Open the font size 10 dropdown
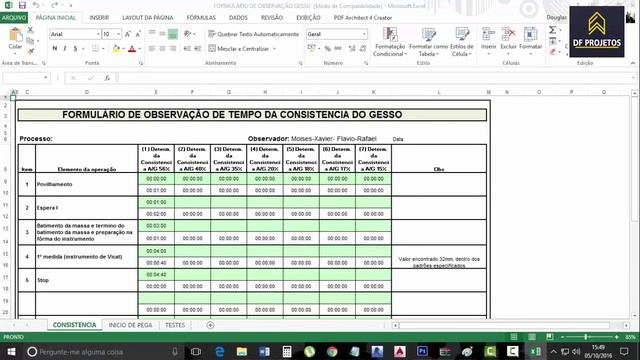 118,34
